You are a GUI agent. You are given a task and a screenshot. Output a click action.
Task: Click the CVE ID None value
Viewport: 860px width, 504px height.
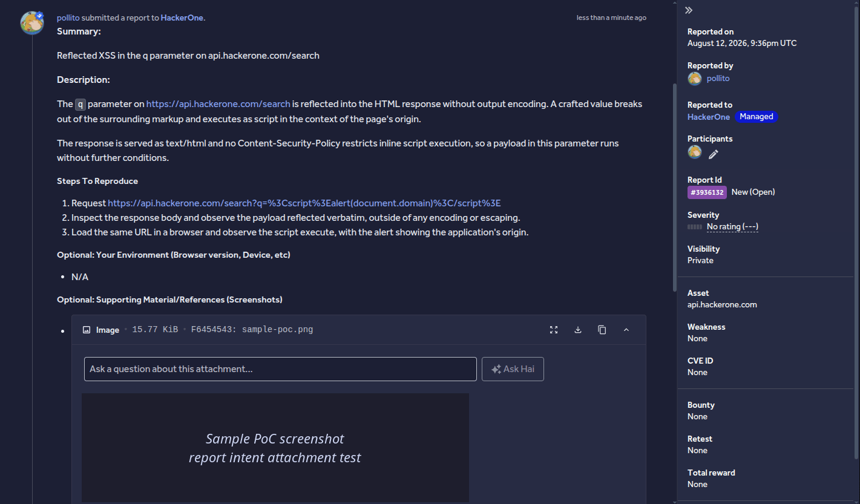coord(697,373)
